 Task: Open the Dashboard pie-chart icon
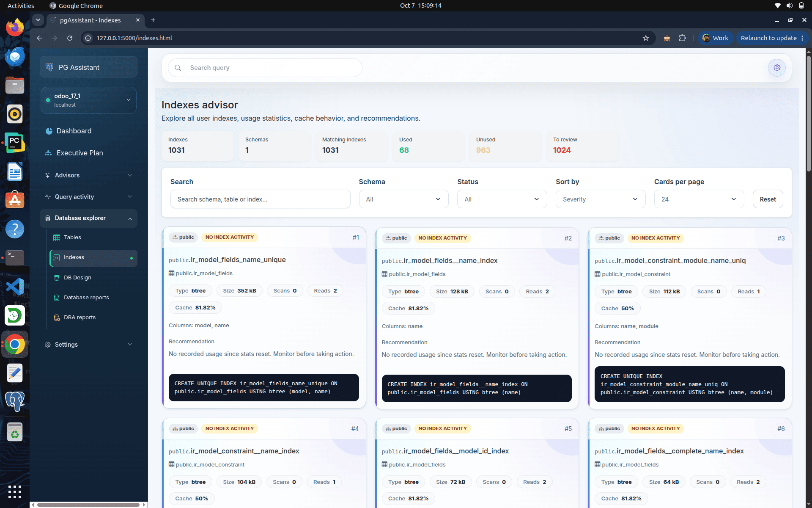pos(49,131)
